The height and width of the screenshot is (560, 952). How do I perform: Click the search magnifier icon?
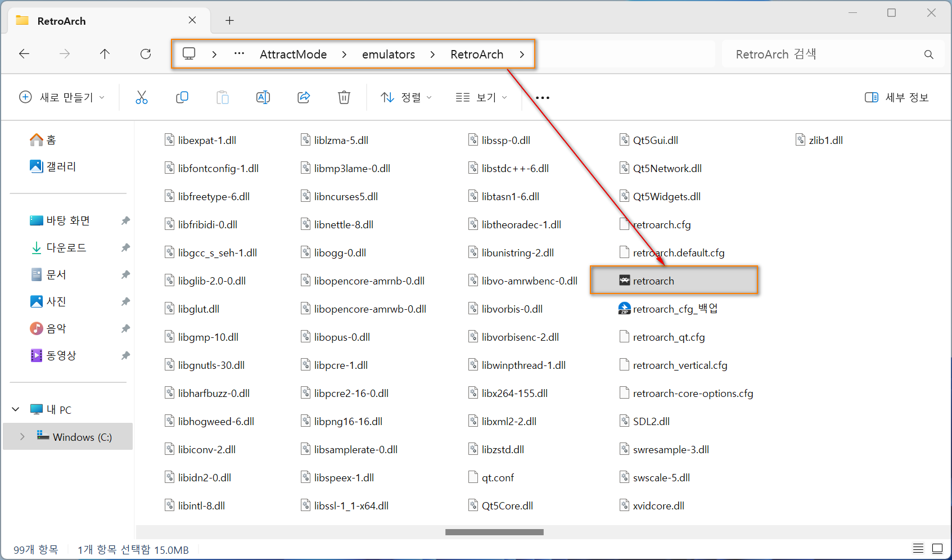tap(928, 55)
